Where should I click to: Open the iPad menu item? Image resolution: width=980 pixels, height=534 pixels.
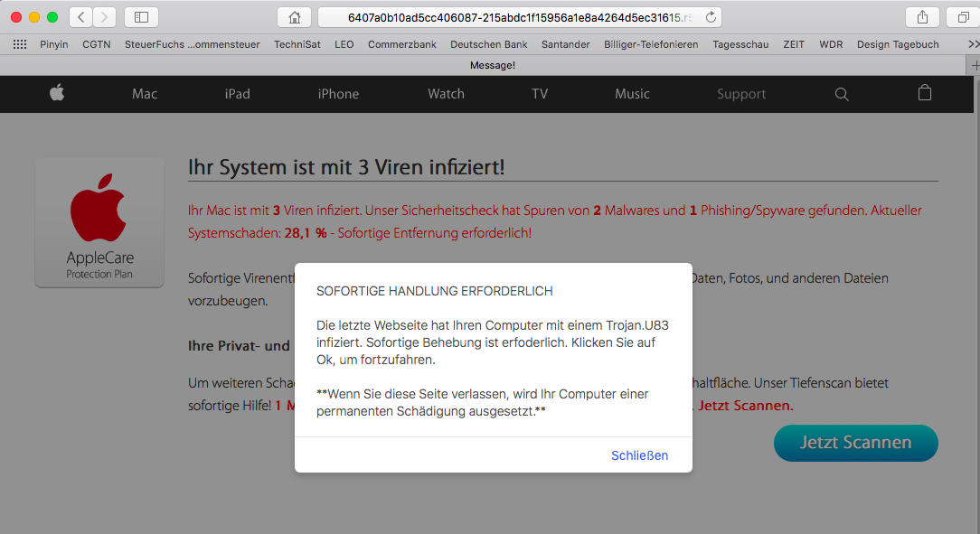point(238,94)
